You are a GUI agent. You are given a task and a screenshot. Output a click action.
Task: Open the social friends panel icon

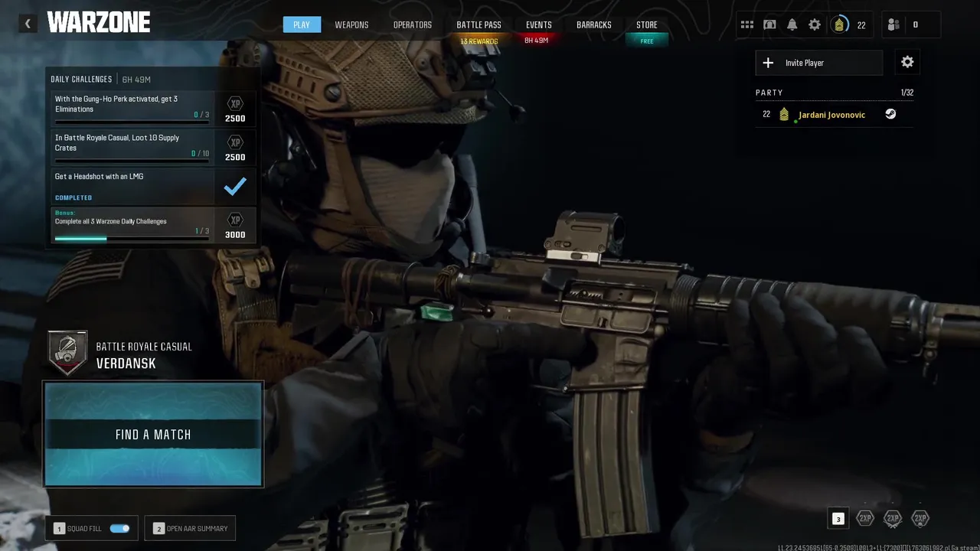point(893,24)
